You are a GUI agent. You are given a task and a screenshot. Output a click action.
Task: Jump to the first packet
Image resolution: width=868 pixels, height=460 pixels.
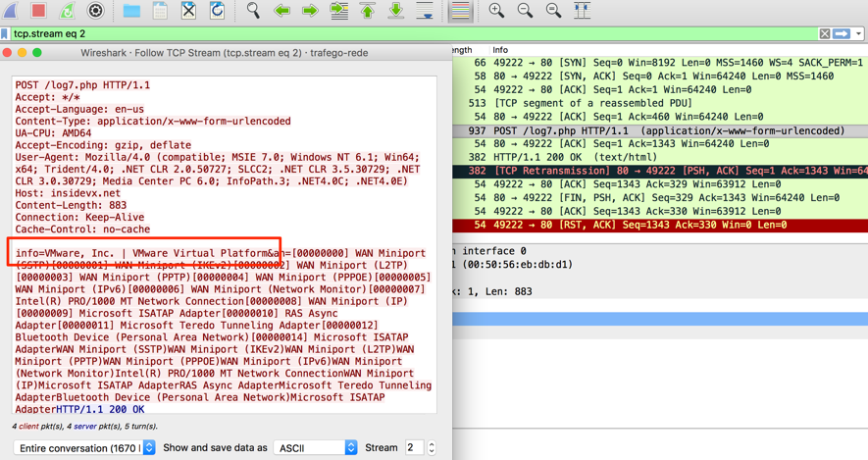(x=368, y=10)
